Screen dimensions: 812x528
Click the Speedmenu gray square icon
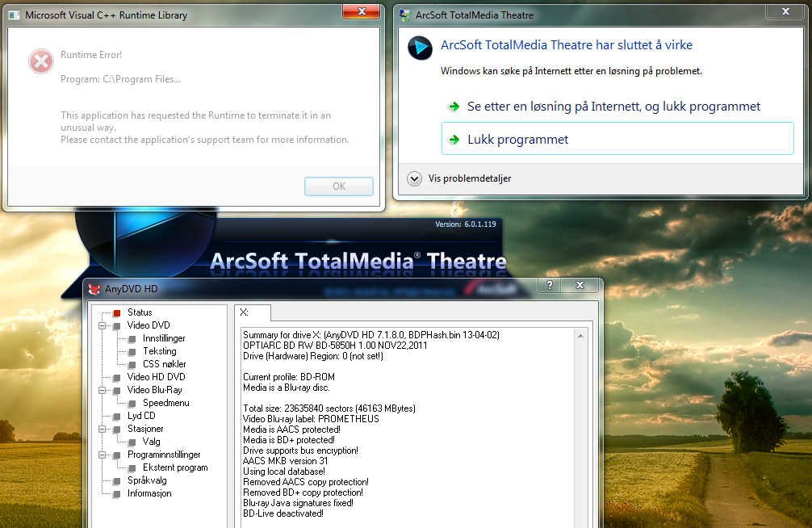pos(132,404)
